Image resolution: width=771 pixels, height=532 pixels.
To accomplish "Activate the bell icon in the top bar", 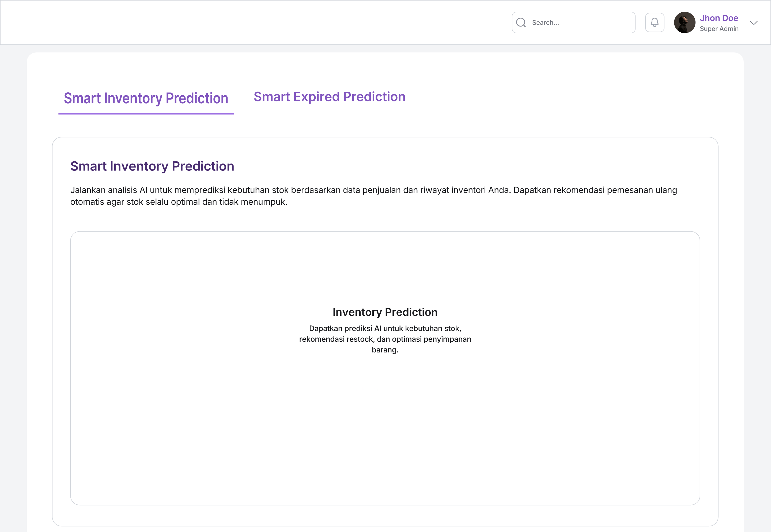I will [x=655, y=22].
